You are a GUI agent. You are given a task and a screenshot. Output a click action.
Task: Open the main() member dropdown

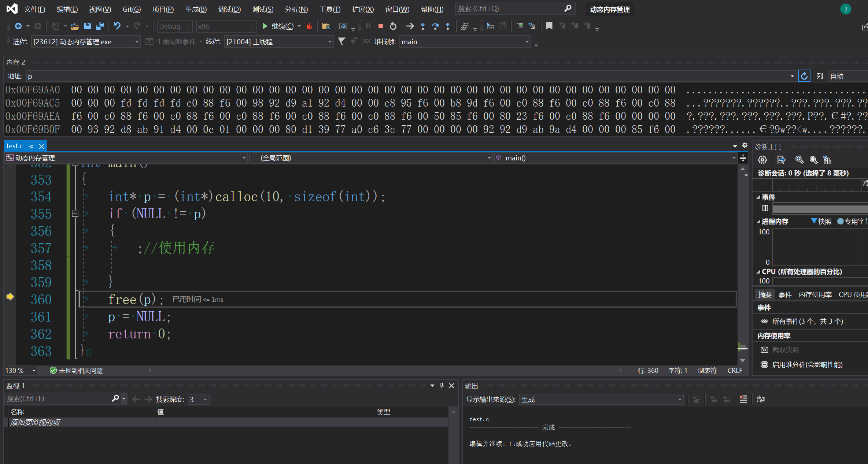coord(616,158)
